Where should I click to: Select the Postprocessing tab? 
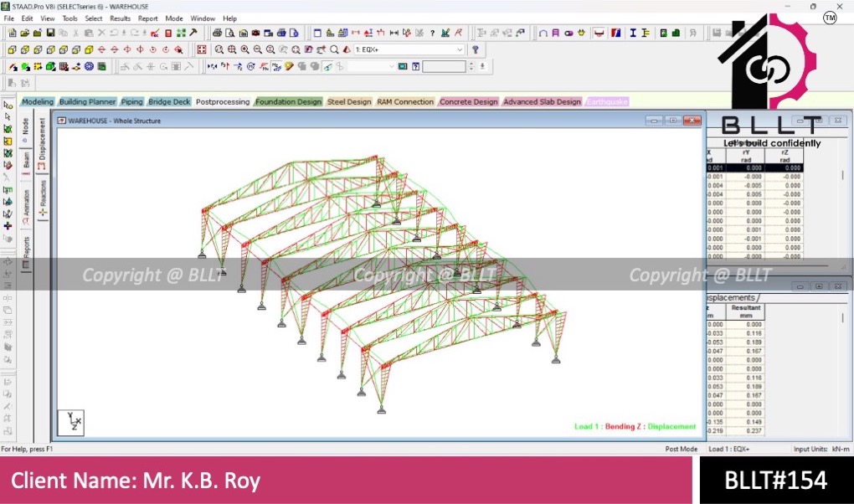222,102
